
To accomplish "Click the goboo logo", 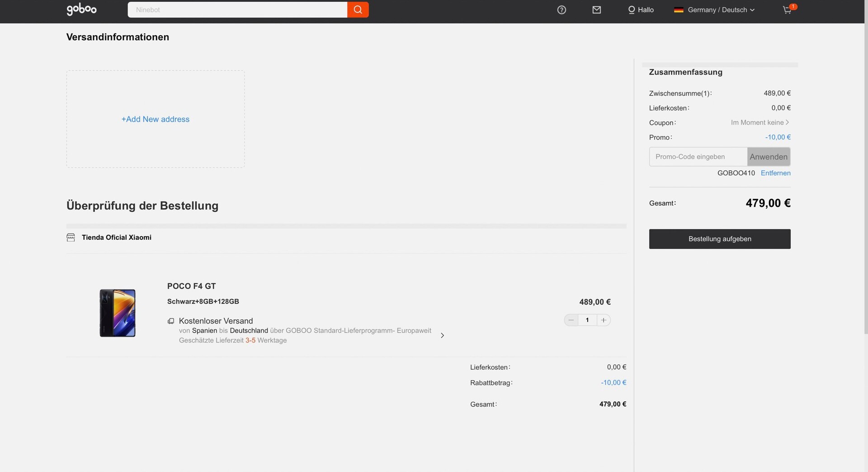I will click(x=81, y=10).
